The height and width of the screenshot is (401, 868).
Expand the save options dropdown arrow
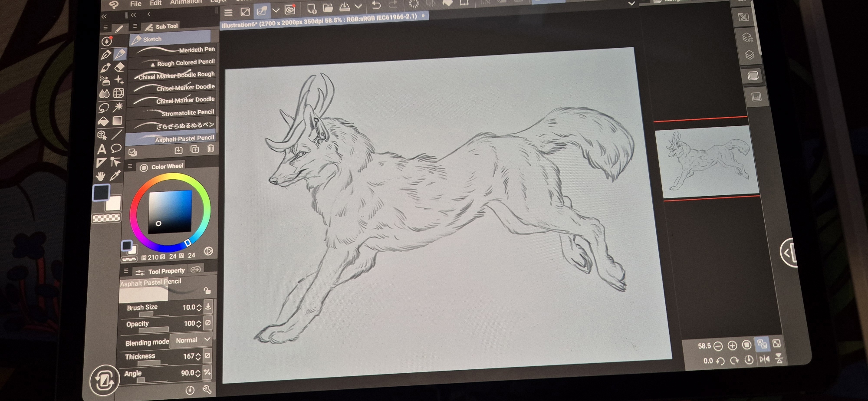358,7
